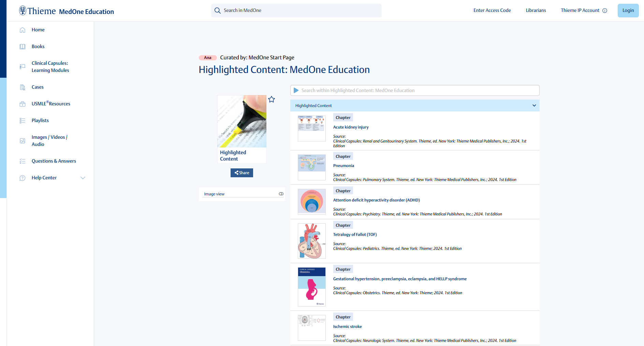Click the Home house icon in sidebar
This screenshot has height=346, width=644.
(x=23, y=30)
